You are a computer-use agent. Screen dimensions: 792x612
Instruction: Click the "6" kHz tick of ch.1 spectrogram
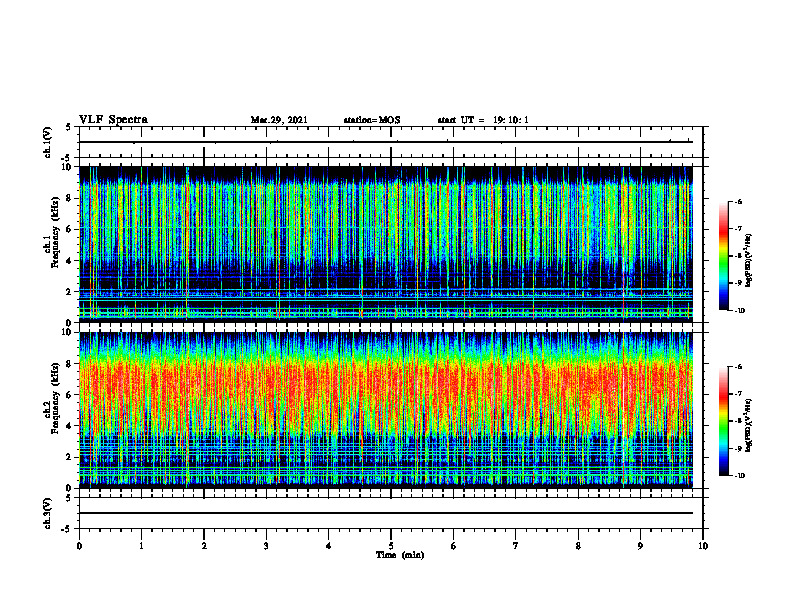[x=70, y=229]
